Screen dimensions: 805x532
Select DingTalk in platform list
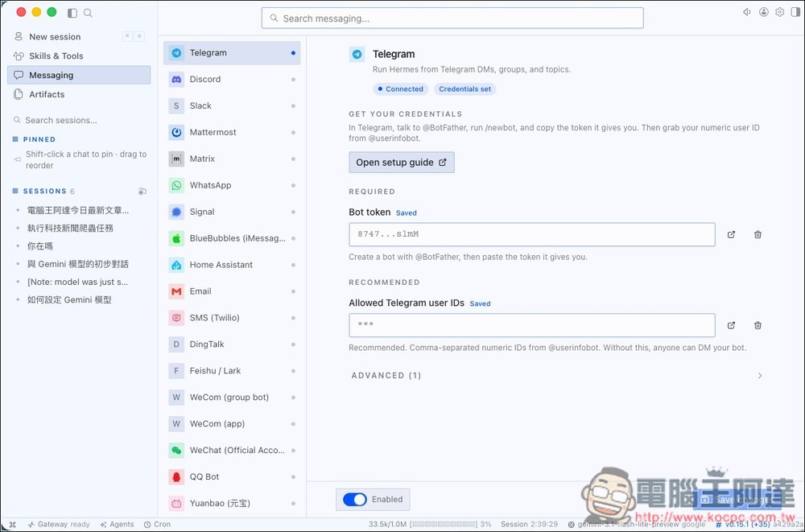coord(232,344)
